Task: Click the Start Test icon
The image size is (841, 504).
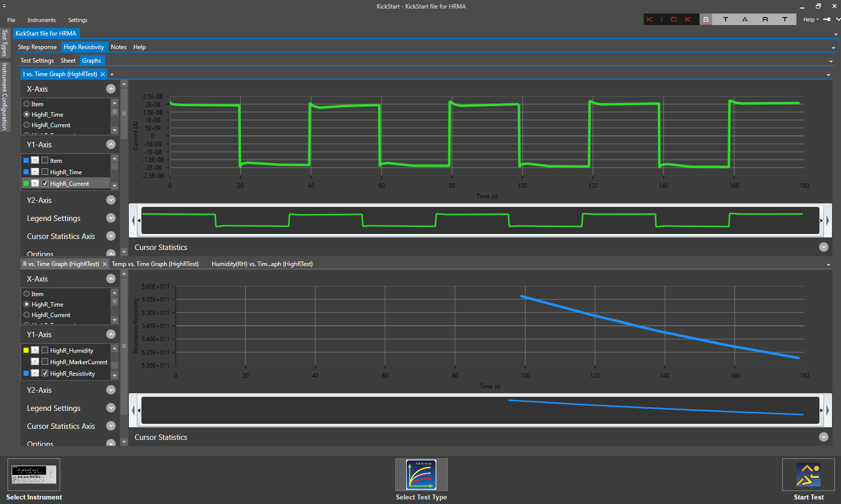Action: tap(808, 474)
